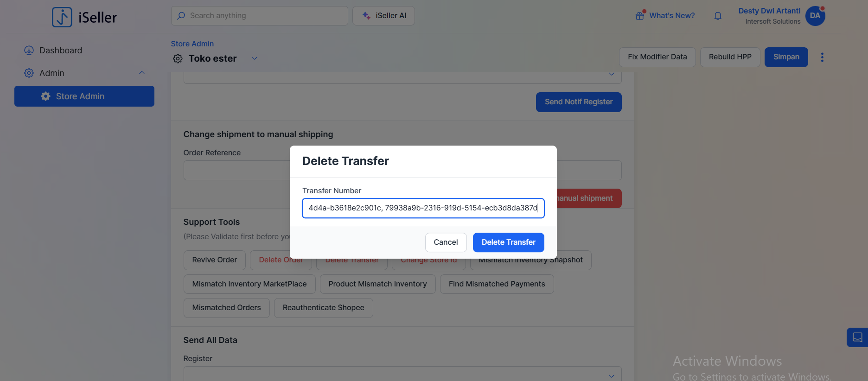The width and height of the screenshot is (868, 381).
Task: Open the three-dot more options menu
Action: [x=822, y=57]
